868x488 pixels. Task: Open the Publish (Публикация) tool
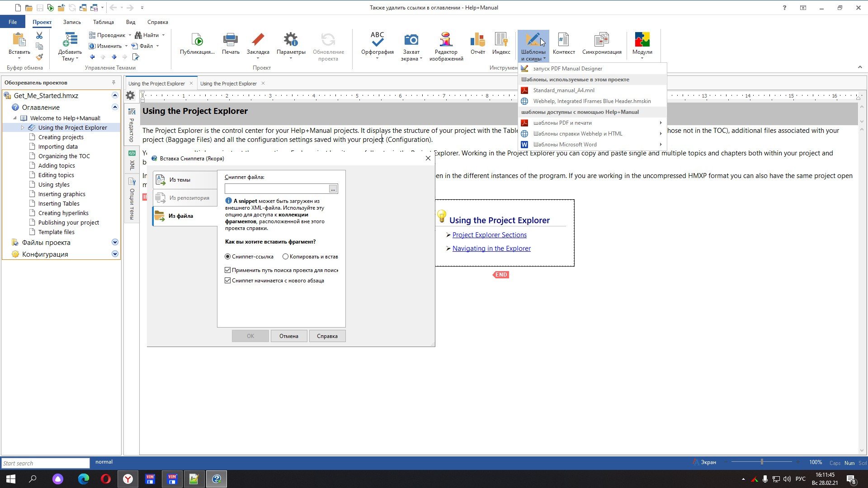coord(197,40)
